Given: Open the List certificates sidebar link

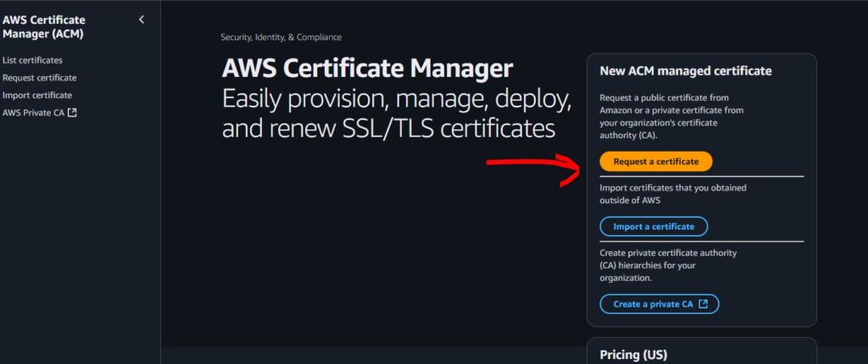Looking at the screenshot, I should (x=33, y=60).
